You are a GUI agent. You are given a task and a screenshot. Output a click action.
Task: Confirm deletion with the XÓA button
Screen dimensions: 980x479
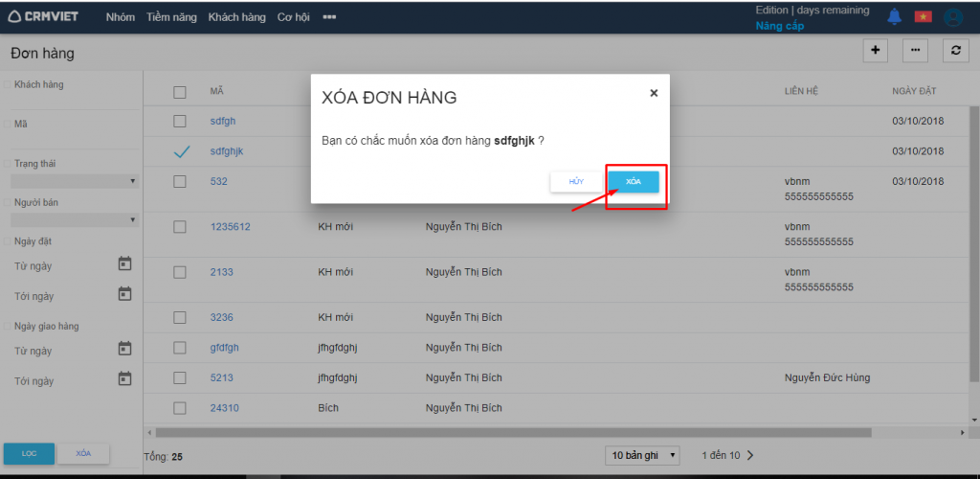[634, 182]
